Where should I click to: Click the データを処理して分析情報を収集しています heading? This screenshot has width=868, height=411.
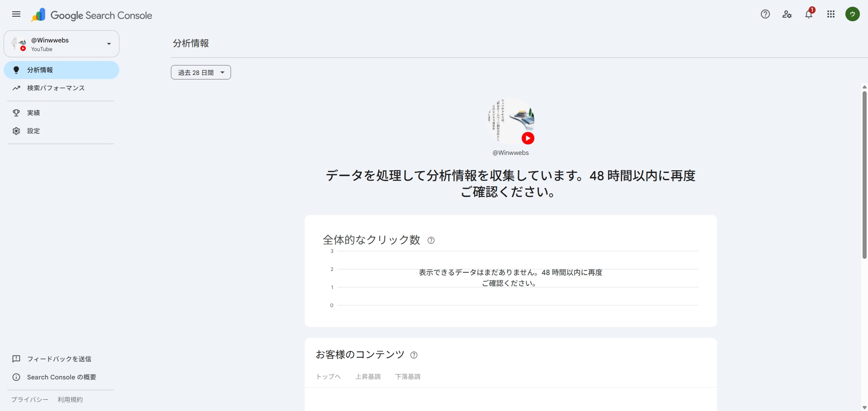pyautogui.click(x=511, y=183)
